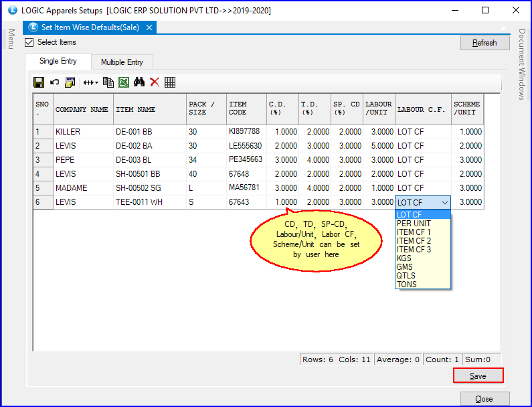Click the copy documents toolbar icon
Screen dimensions: 532x407
point(108,82)
